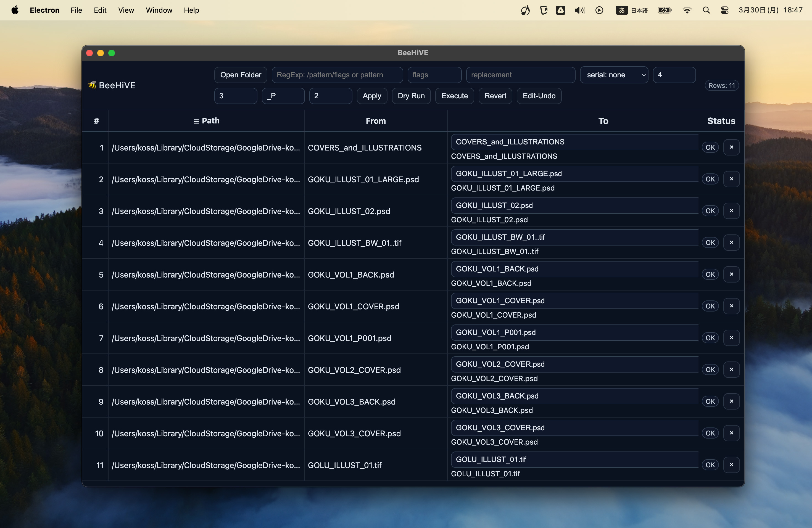Click the To field for GOKU_VOL2_COVER.psd

(574, 364)
